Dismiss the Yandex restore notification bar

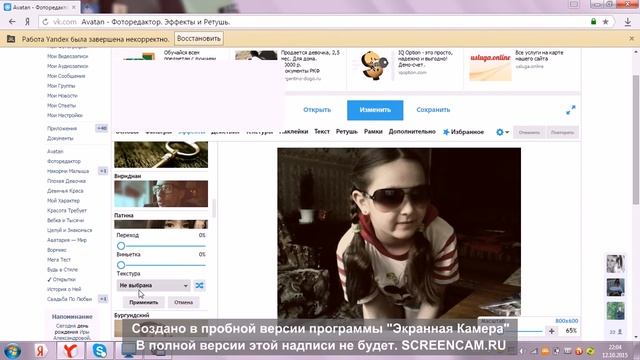(631, 38)
